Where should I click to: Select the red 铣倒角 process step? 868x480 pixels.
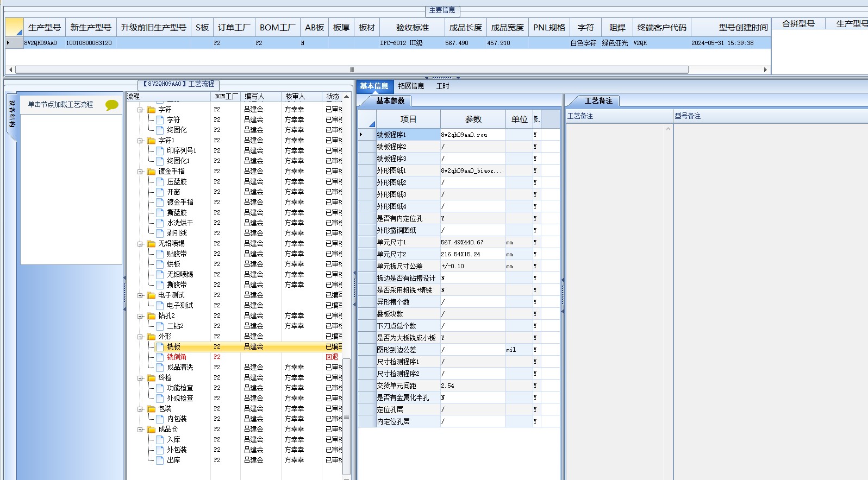click(x=177, y=357)
